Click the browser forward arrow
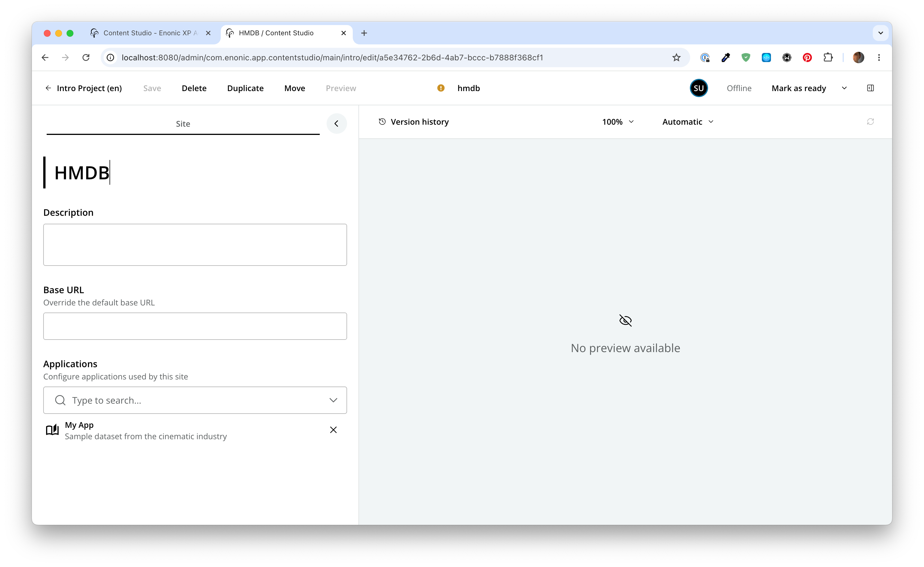 click(65, 57)
